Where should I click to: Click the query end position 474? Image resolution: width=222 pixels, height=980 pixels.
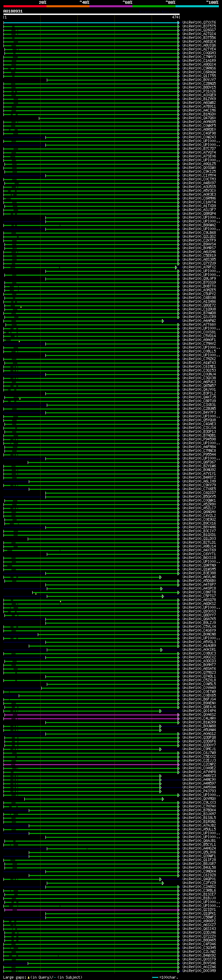point(175,17)
